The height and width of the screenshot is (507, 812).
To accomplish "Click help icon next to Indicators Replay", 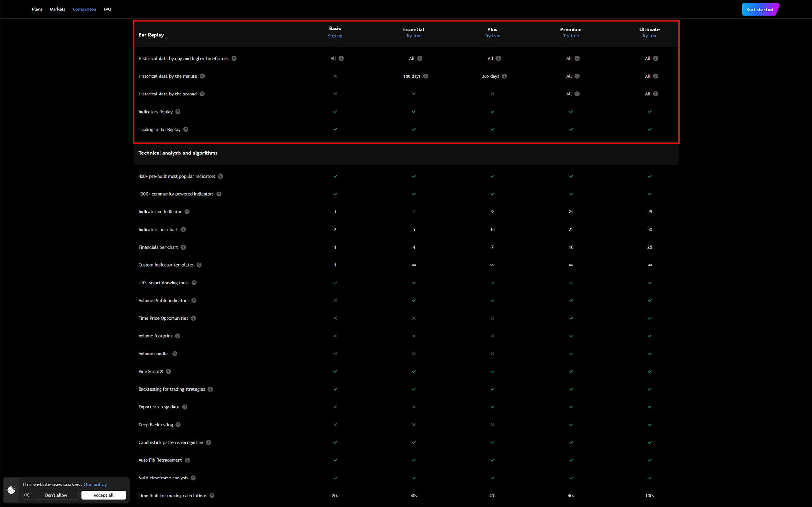I will (178, 112).
